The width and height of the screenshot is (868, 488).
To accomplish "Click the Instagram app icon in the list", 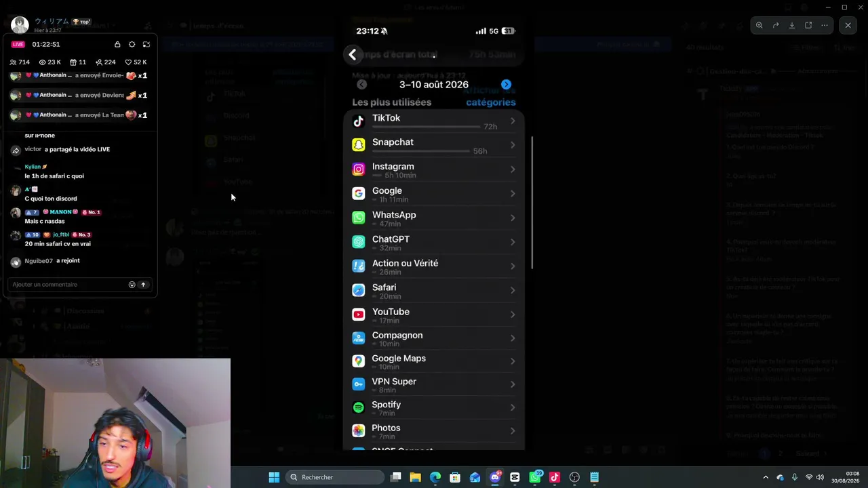I will pos(359,169).
